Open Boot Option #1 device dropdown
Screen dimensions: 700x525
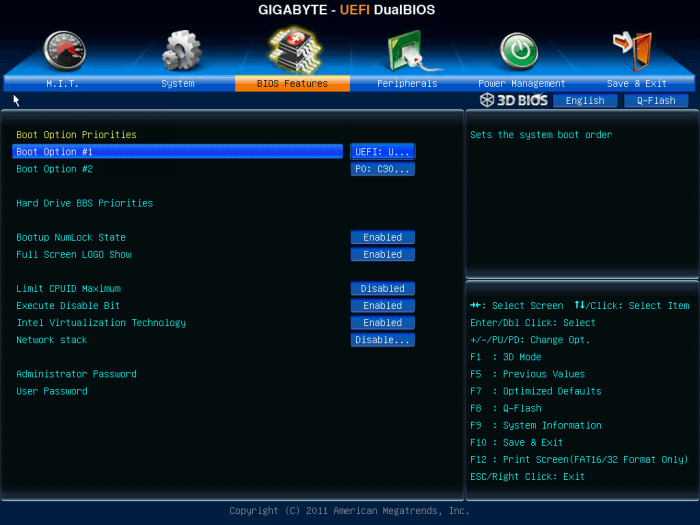(x=382, y=152)
